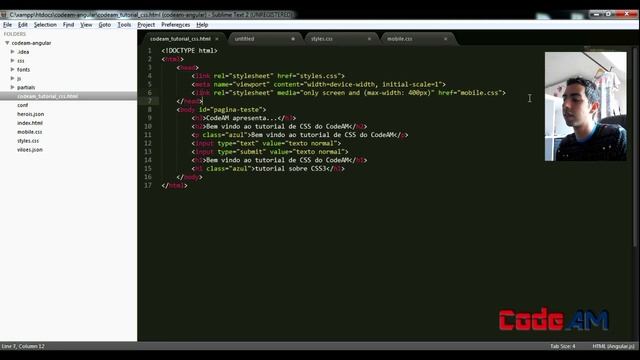Screen dimensions: 640x360
Task: Open the Selection menu
Action: click(x=45, y=25)
